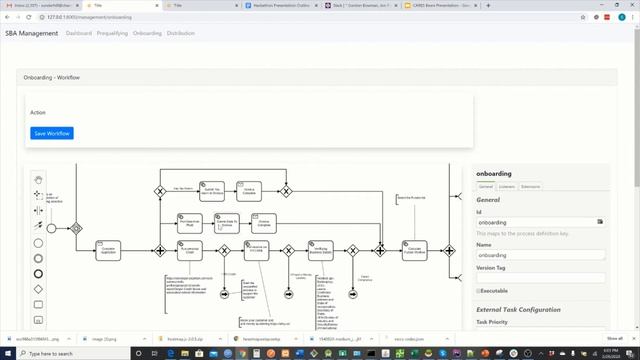Open options for the .zip download

[x=220, y=339]
